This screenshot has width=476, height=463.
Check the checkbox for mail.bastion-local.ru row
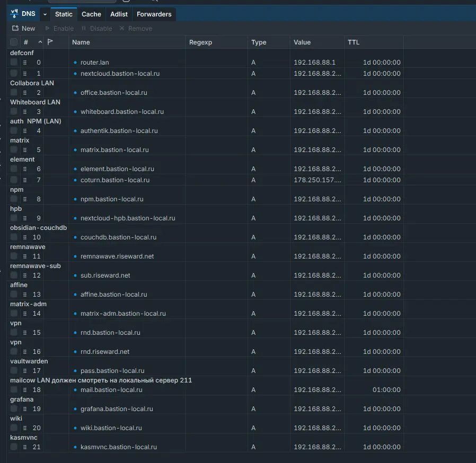tap(14, 389)
